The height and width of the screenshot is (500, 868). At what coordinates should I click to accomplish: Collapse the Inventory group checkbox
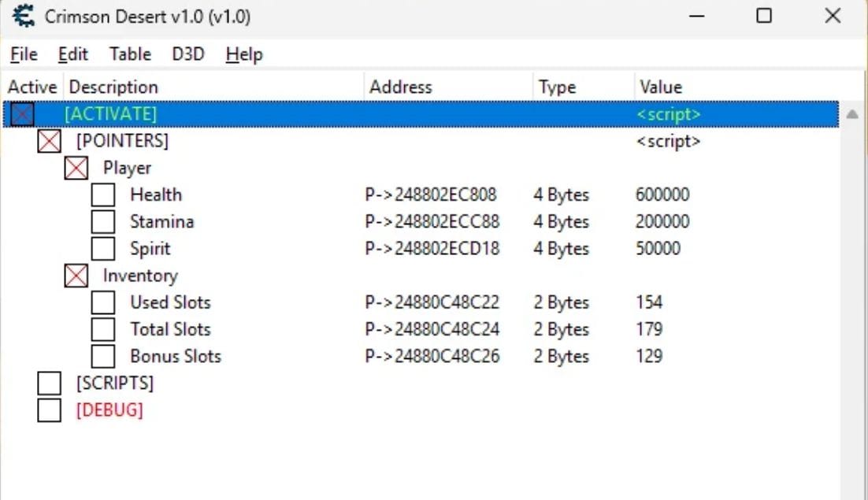coord(76,276)
